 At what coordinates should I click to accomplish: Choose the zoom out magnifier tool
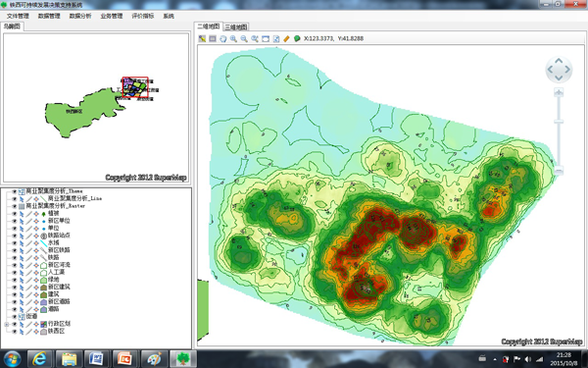244,38
